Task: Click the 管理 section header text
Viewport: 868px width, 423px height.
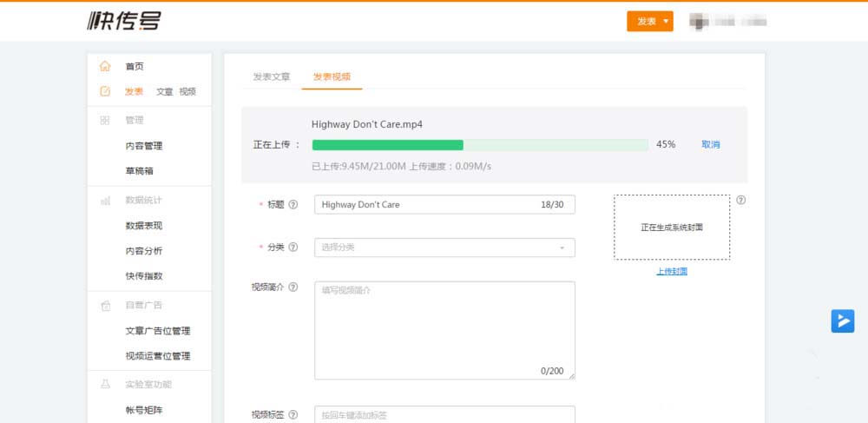Action: (135, 120)
